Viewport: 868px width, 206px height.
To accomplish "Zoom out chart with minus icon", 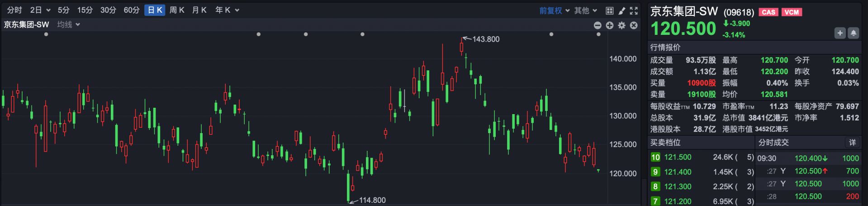I will coord(598,25).
